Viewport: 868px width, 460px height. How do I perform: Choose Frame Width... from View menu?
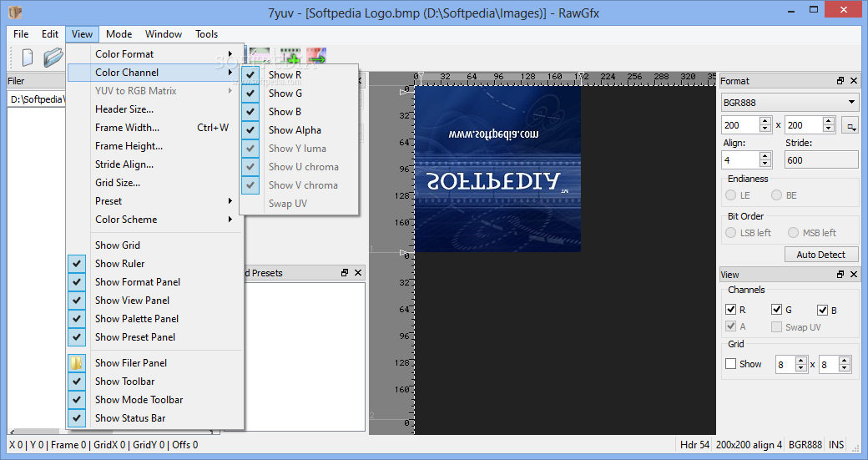tap(155, 128)
